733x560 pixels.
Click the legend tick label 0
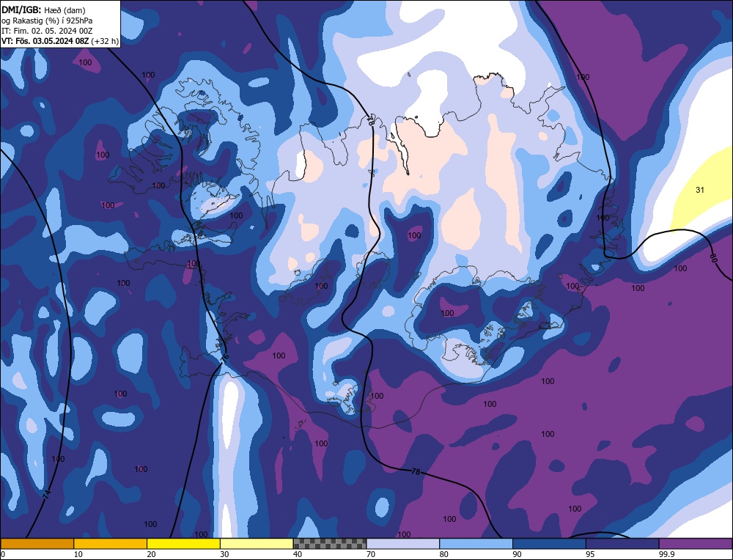(x=3, y=554)
